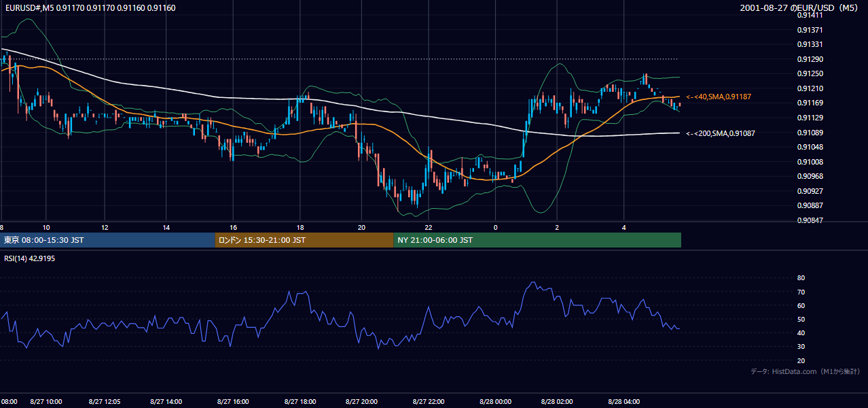
Task: Click RSI scale value 80
Action: pyautogui.click(x=801, y=278)
